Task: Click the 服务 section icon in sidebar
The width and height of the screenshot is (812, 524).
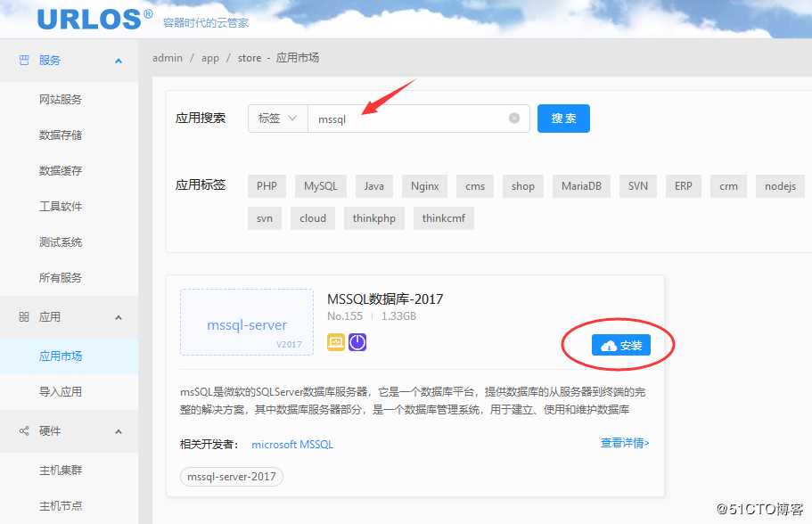Action: 24,60
